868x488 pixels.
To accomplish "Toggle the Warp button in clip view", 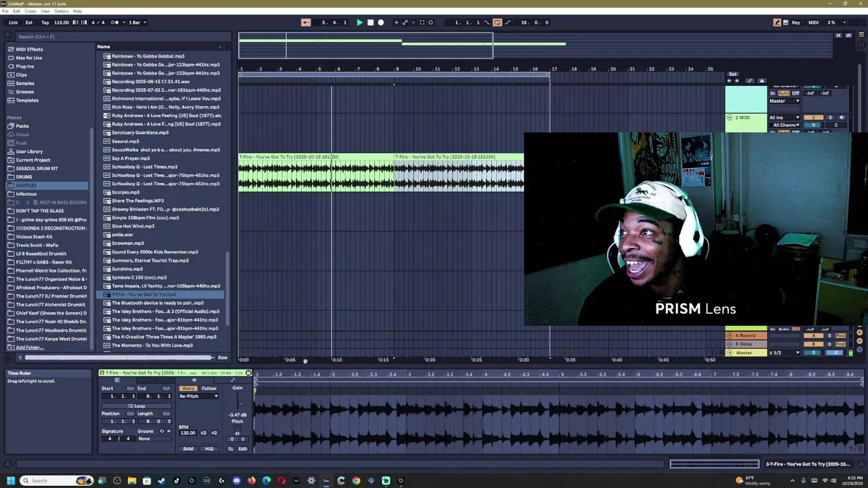I will [188, 388].
